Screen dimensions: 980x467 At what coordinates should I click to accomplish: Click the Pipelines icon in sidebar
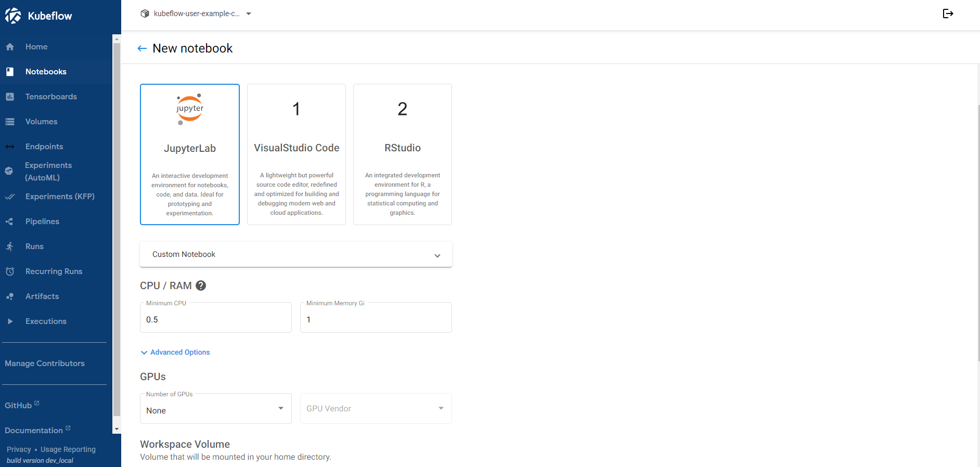pos(10,222)
